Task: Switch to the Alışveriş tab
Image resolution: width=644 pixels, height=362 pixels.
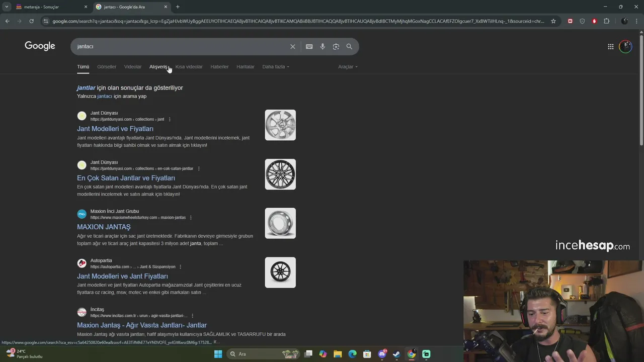Action: 158,67
